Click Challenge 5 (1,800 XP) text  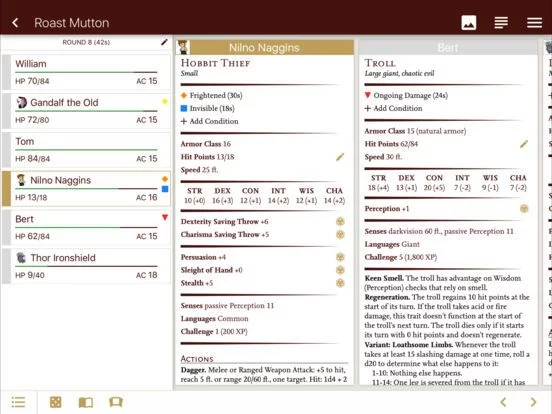pos(401,257)
